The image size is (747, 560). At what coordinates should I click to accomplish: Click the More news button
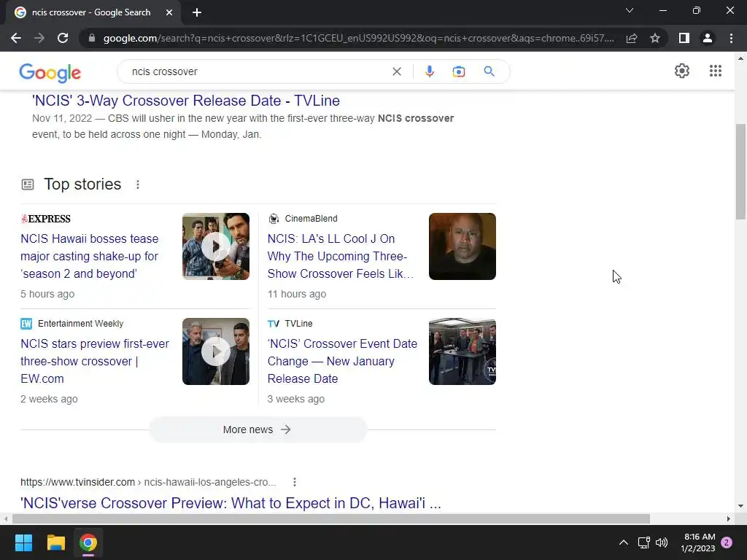258,429
